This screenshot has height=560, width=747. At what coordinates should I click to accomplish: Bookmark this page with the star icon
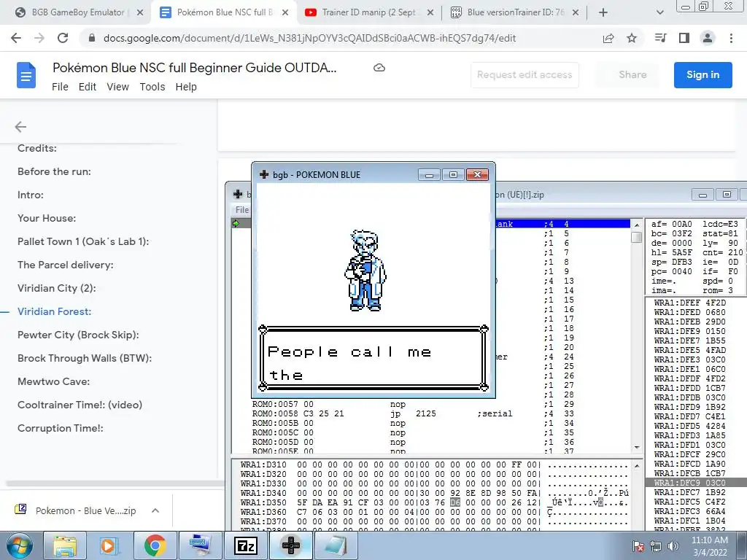pyautogui.click(x=632, y=38)
